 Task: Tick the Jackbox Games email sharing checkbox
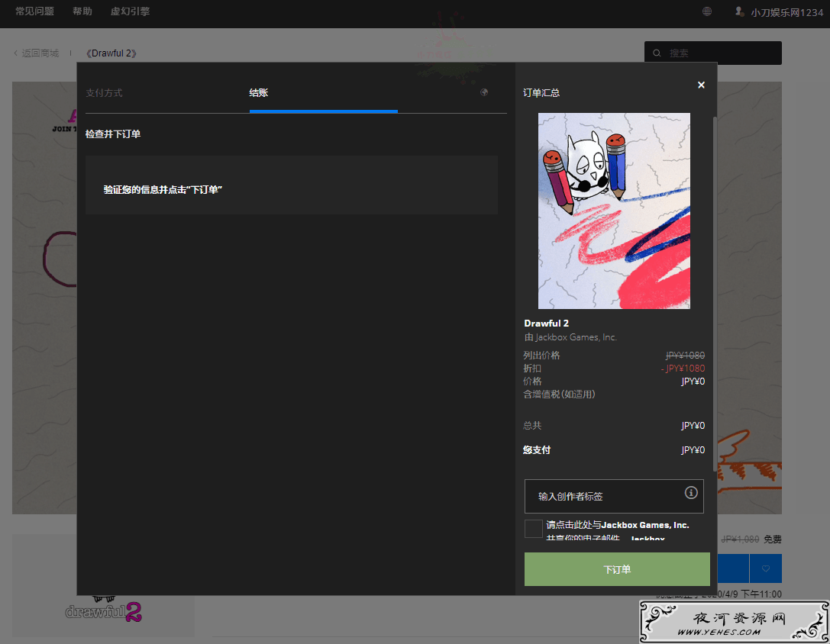click(x=534, y=528)
